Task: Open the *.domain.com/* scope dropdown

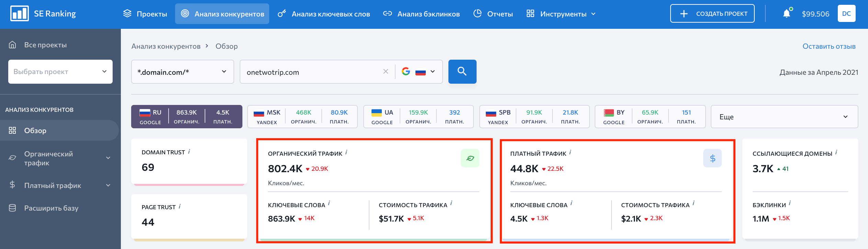Action: [x=183, y=72]
